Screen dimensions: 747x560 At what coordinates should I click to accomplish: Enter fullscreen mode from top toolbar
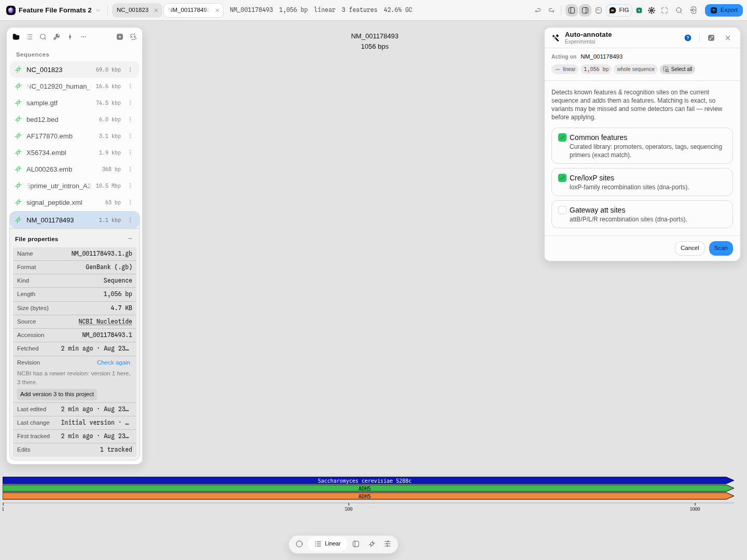[665, 10]
